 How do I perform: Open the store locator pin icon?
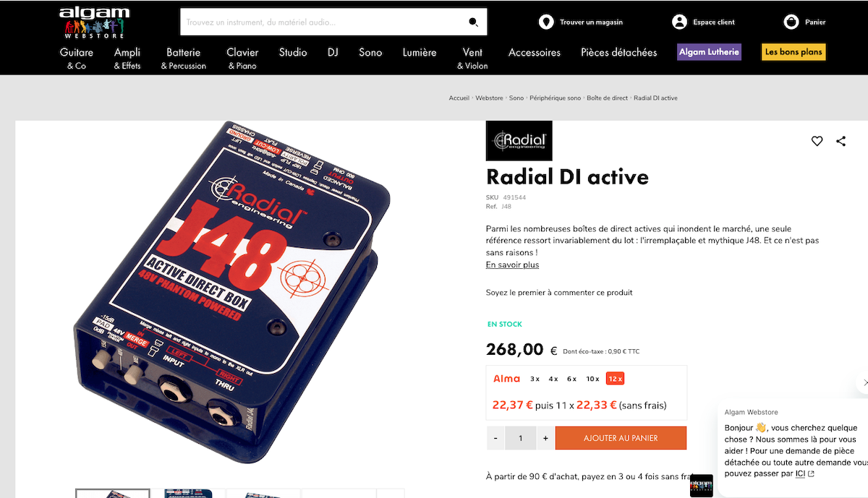(x=546, y=22)
